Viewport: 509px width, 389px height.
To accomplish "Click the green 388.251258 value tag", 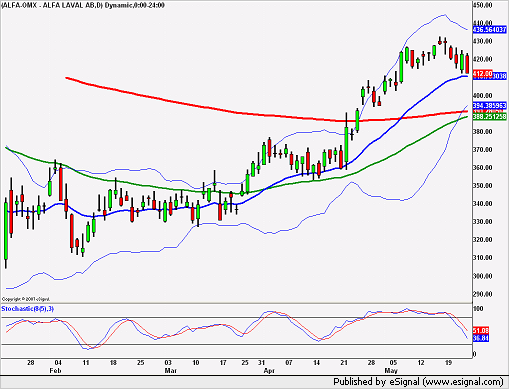I will [490, 117].
